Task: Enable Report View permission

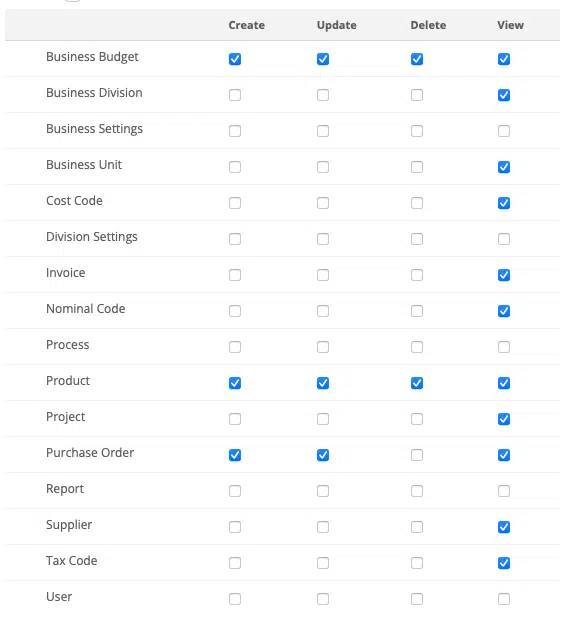Action: [x=504, y=491]
